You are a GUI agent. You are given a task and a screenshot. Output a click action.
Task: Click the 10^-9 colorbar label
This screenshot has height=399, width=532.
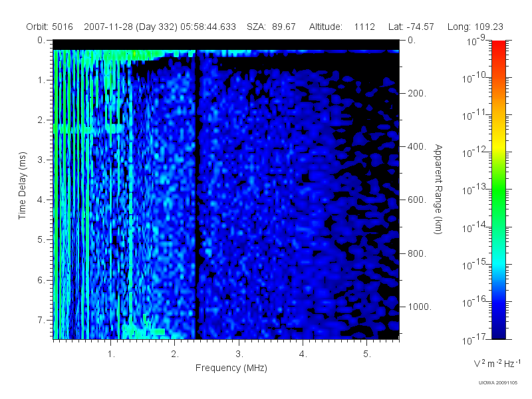click(x=476, y=41)
